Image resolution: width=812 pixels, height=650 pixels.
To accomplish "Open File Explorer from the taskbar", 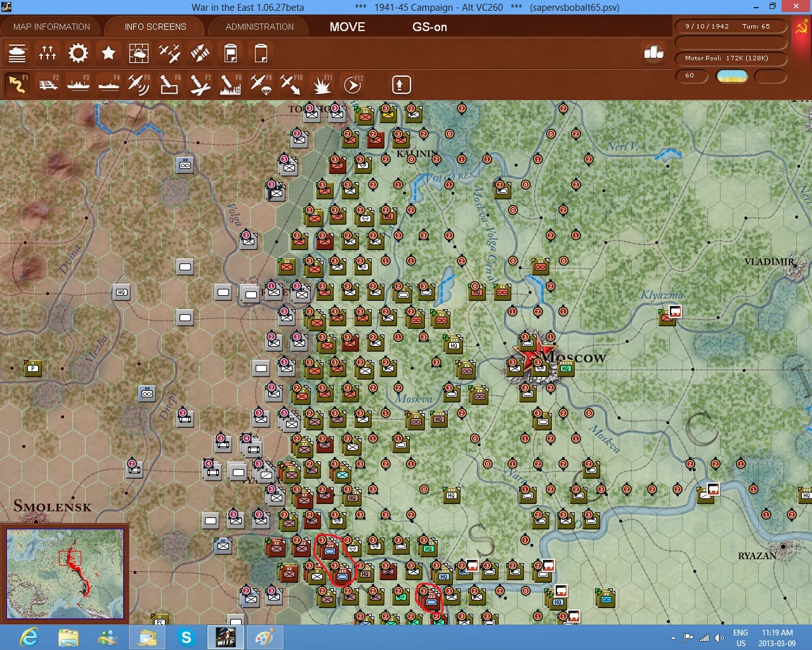I will point(69,637).
